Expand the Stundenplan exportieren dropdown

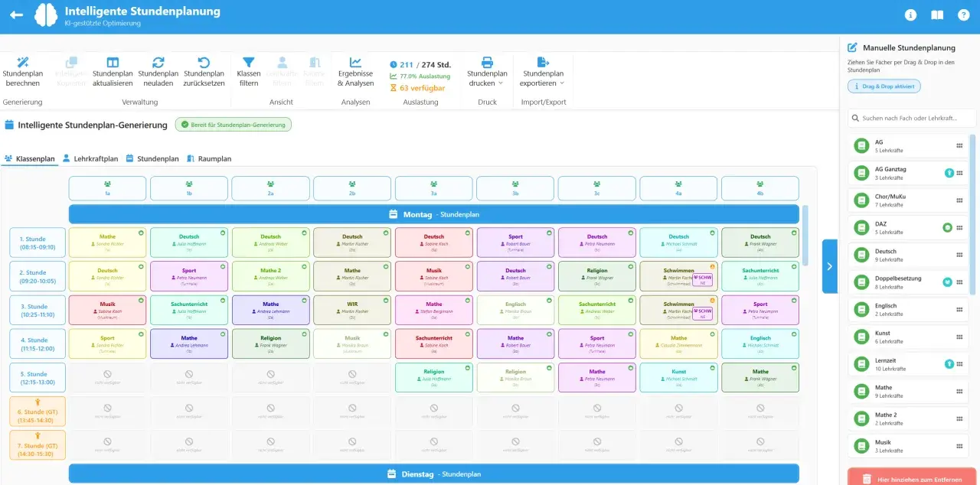pos(542,78)
